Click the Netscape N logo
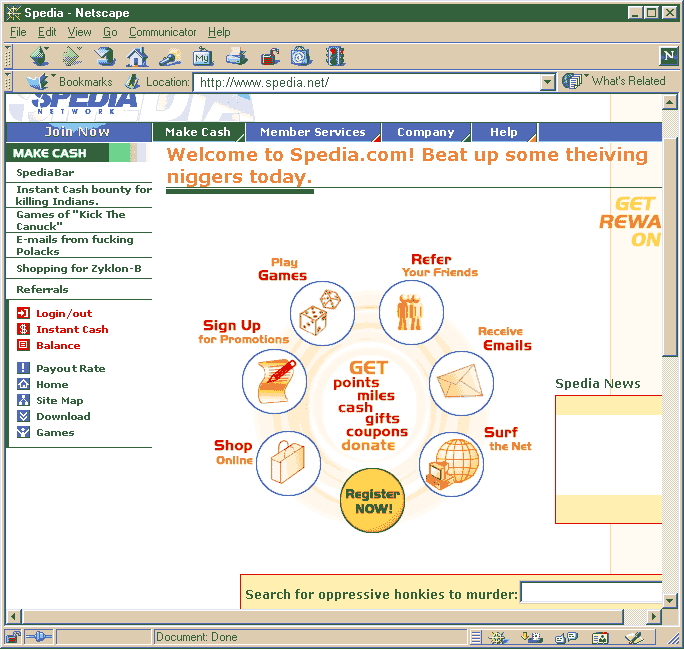 669,56
